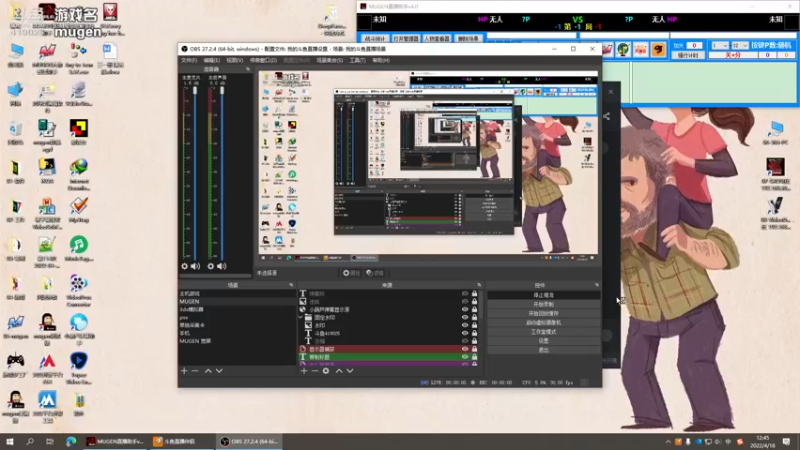
Task: Click 战斗统计 button in MUGEN helper
Action: pyautogui.click(x=374, y=39)
